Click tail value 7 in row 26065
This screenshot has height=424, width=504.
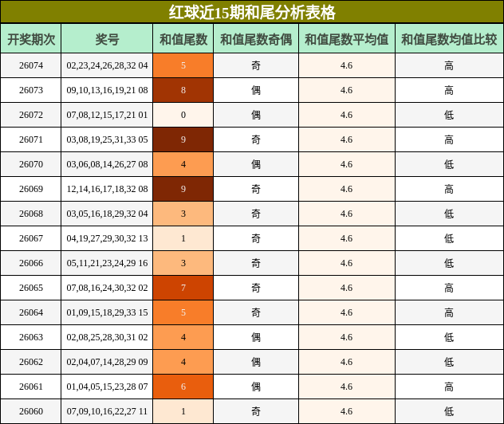(183, 289)
